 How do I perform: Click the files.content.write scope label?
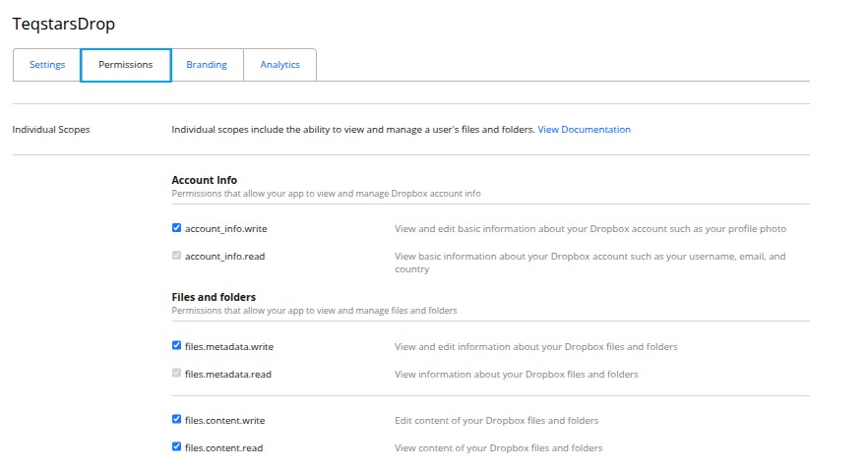pyautogui.click(x=224, y=421)
